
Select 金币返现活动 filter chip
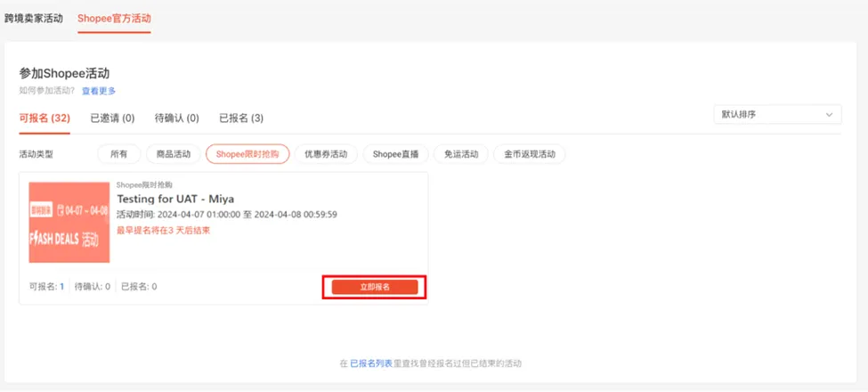530,154
